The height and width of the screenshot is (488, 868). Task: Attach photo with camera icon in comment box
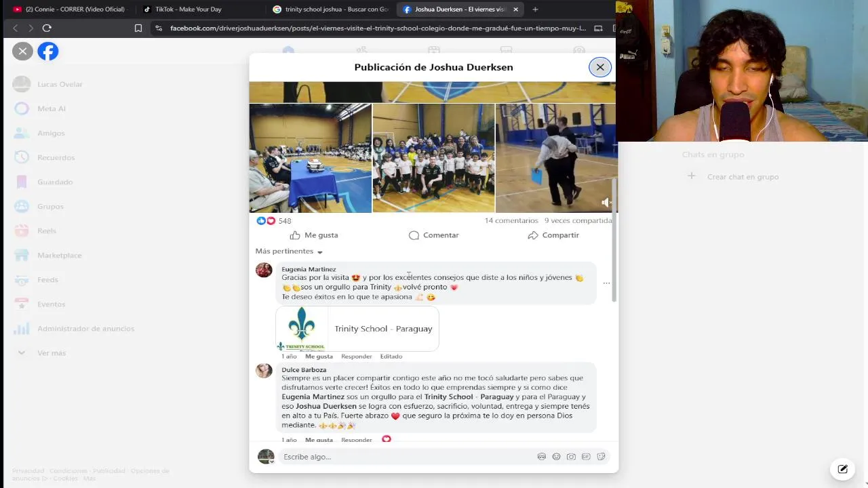(x=571, y=457)
